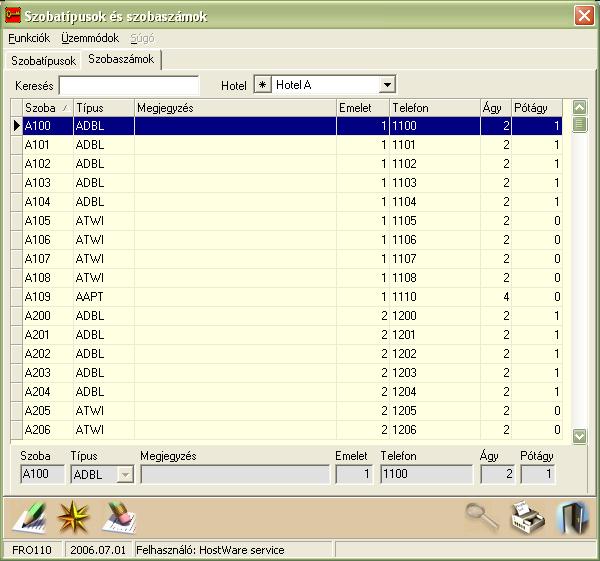Click the bottom Pótágy field
Image resolution: width=600 pixels, height=561 pixels.
click(x=538, y=475)
